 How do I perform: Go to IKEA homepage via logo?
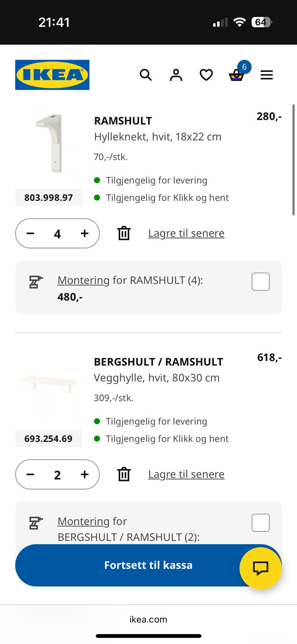pos(52,75)
